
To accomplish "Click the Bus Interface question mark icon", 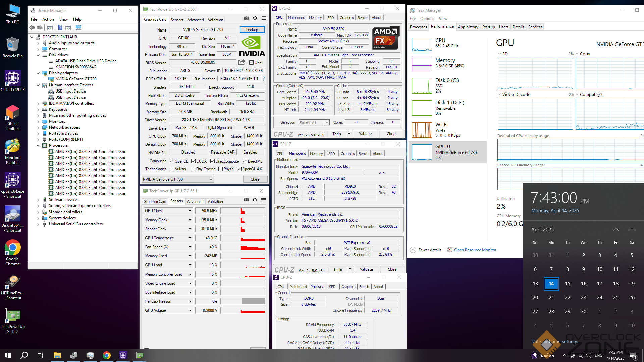I will click(264, 79).
